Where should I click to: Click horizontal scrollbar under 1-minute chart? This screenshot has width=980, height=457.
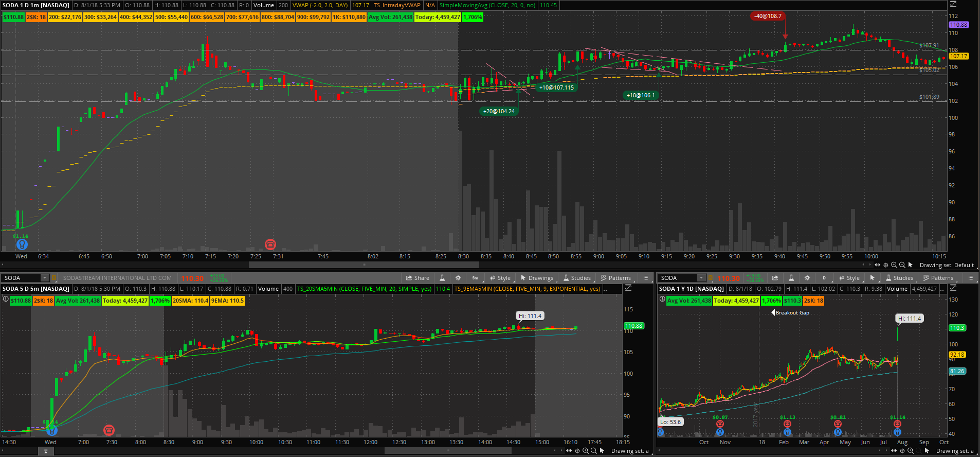click(x=364, y=265)
